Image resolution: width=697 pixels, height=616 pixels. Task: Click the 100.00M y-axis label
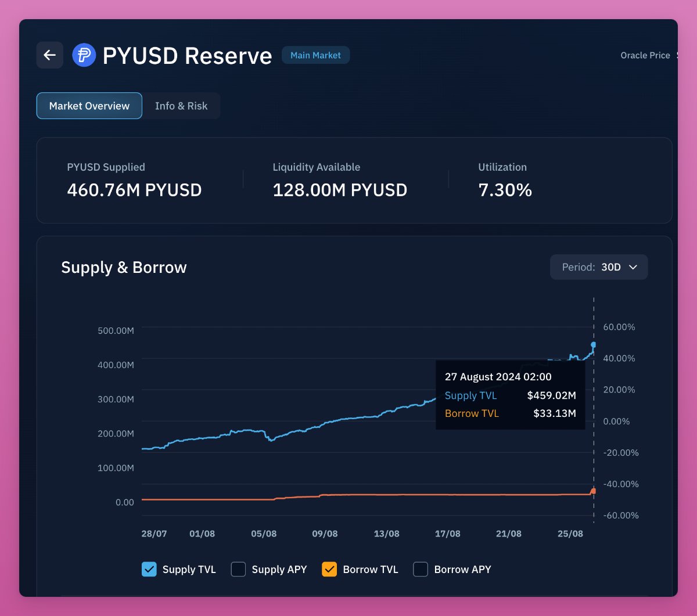click(116, 468)
